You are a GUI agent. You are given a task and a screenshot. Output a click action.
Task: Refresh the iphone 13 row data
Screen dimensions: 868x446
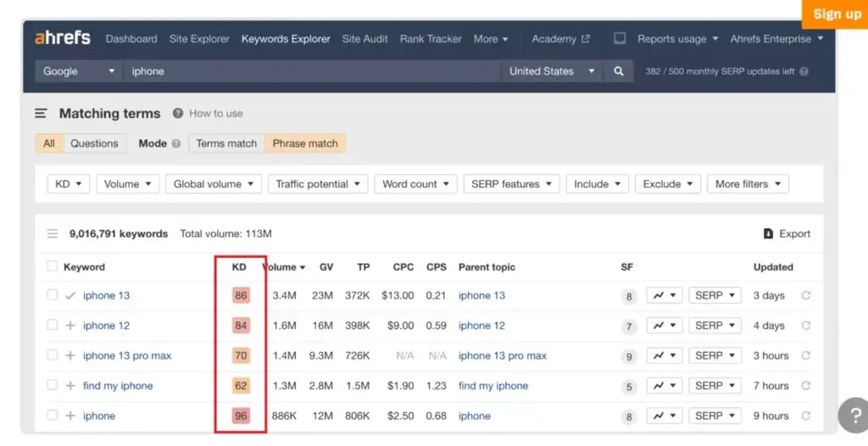tap(806, 295)
